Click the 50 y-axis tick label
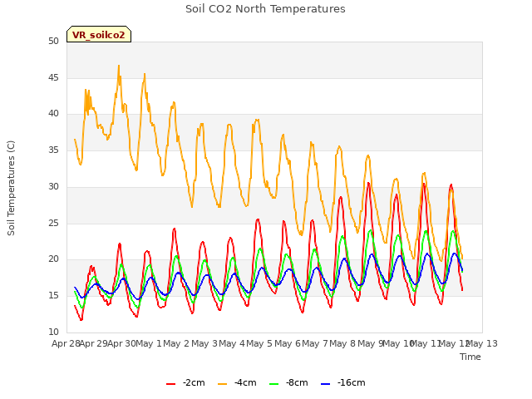 tap(53, 42)
